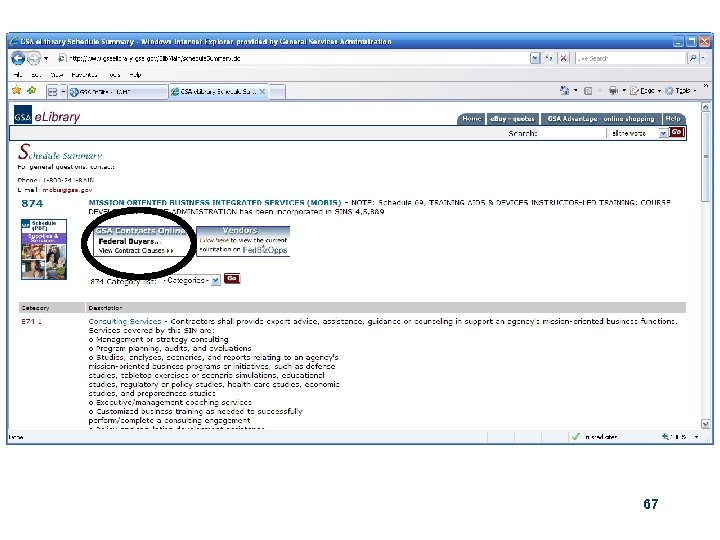The width and height of the screenshot is (720, 540).
Task: Open the View menu
Action: (56, 74)
